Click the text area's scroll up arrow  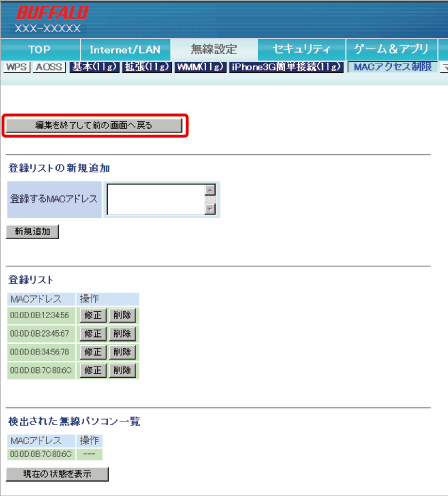click(x=210, y=190)
